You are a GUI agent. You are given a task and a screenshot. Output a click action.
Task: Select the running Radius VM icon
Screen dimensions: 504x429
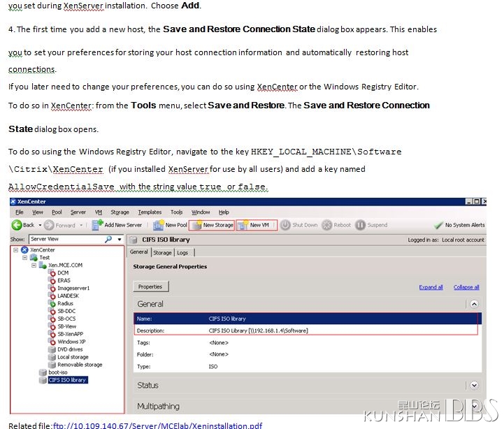pyautogui.click(x=52, y=303)
